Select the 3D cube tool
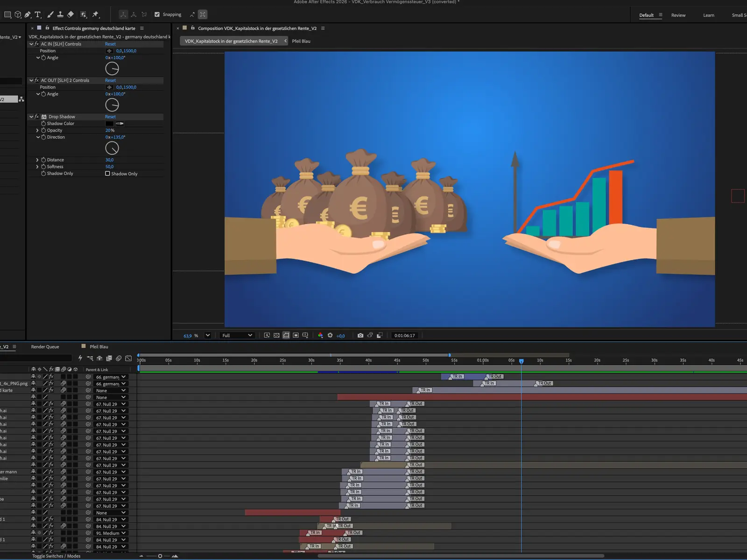 [18, 14]
